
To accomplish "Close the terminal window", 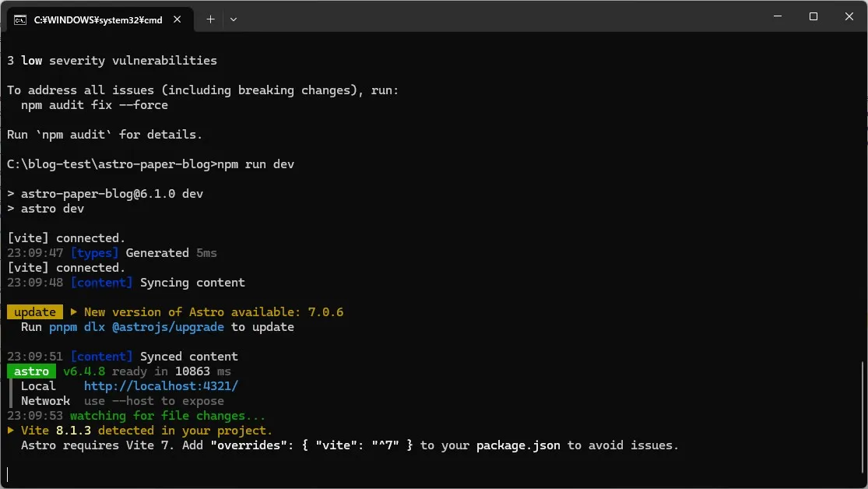I will tap(849, 16).
